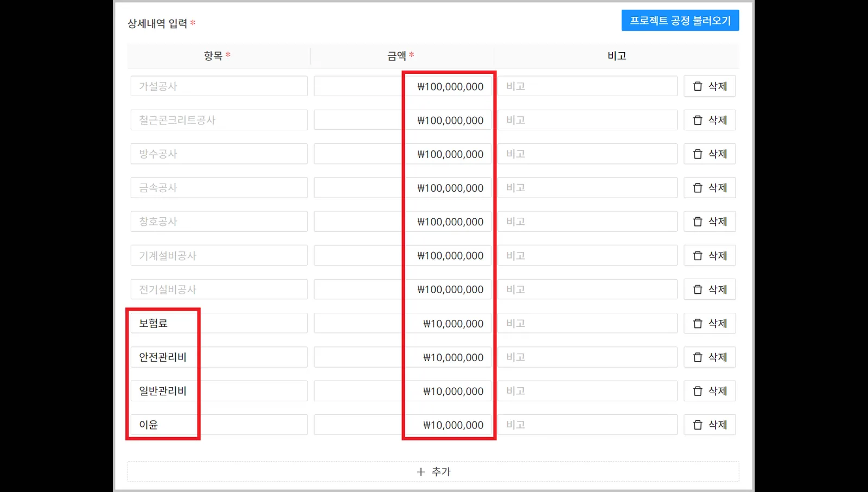Click the 철근콘크리트공사 amount field
Image resolution: width=868 pixels, height=492 pixels.
[x=403, y=120]
